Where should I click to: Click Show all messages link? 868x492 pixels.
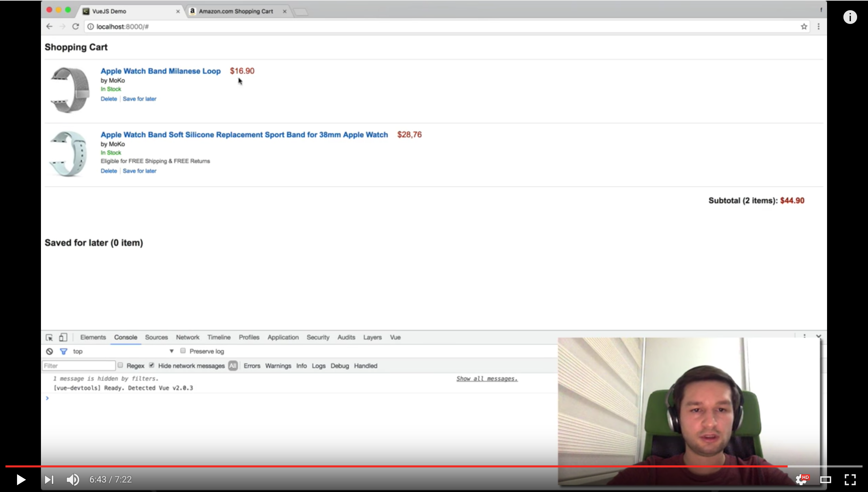(487, 379)
